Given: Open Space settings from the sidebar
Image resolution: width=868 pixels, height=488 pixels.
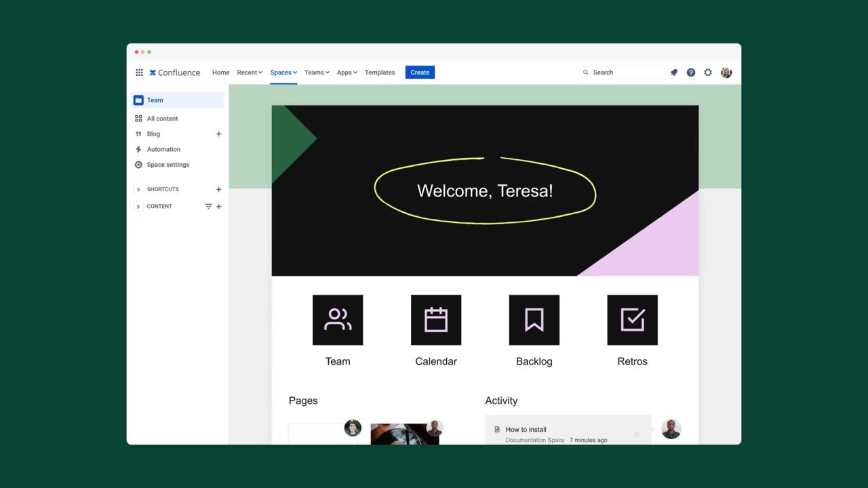Looking at the screenshot, I should (x=167, y=164).
